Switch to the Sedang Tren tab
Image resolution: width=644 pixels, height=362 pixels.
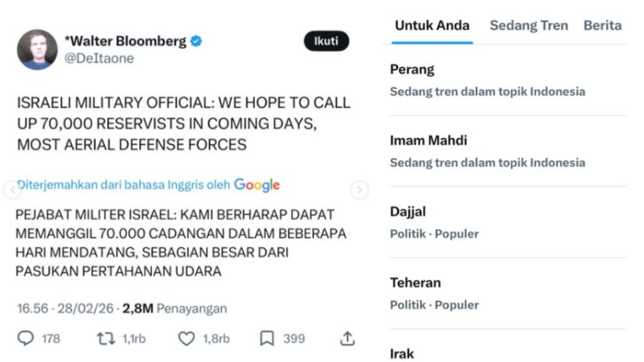click(x=529, y=26)
